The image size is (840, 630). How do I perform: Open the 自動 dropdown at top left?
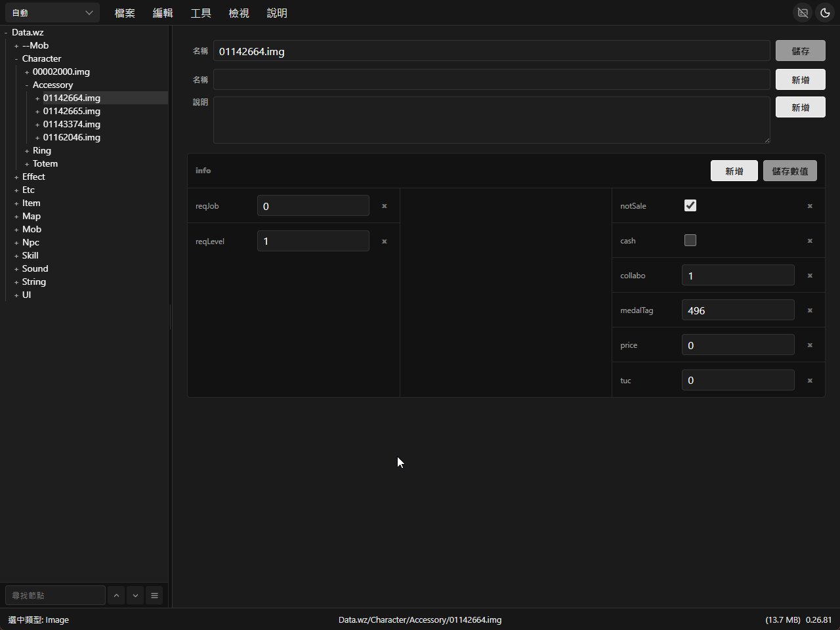[x=52, y=12]
